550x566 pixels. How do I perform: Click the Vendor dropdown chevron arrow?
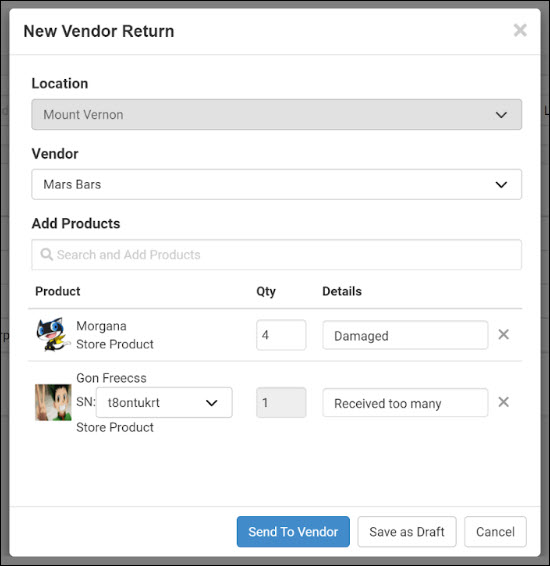[x=501, y=185]
